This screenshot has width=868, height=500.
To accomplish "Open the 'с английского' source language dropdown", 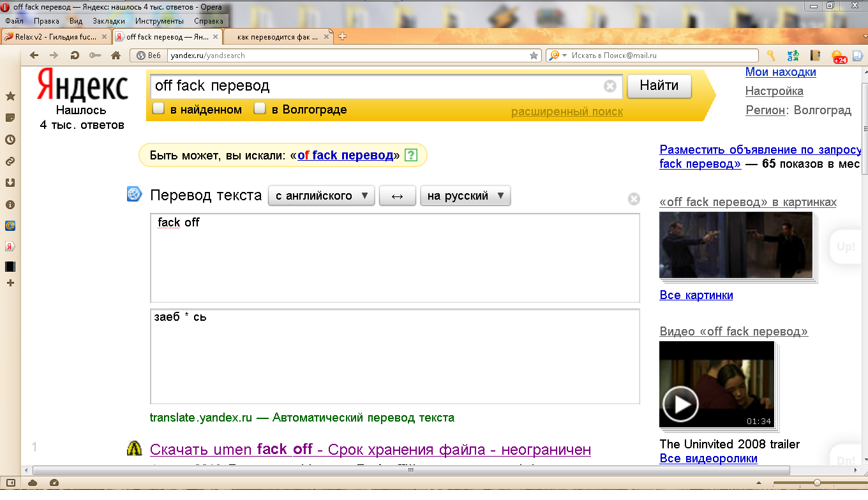I will tap(322, 196).
